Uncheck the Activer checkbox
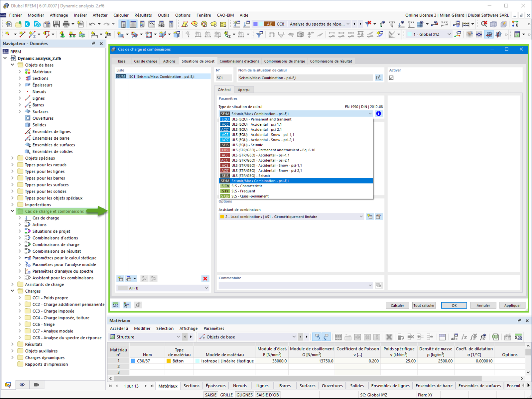The width and height of the screenshot is (532, 399). [391, 78]
